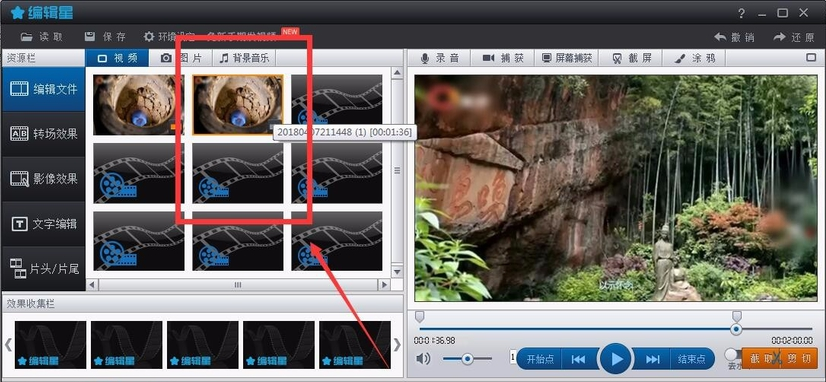Click the orange 剪切 cut button
The image size is (826, 382).
coord(799,359)
